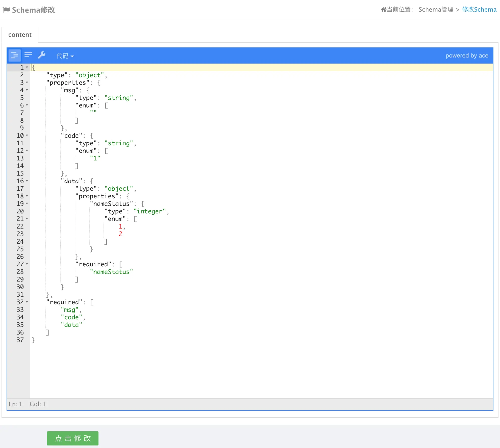Place cursor on the "nameStatus" required value

(x=111, y=272)
